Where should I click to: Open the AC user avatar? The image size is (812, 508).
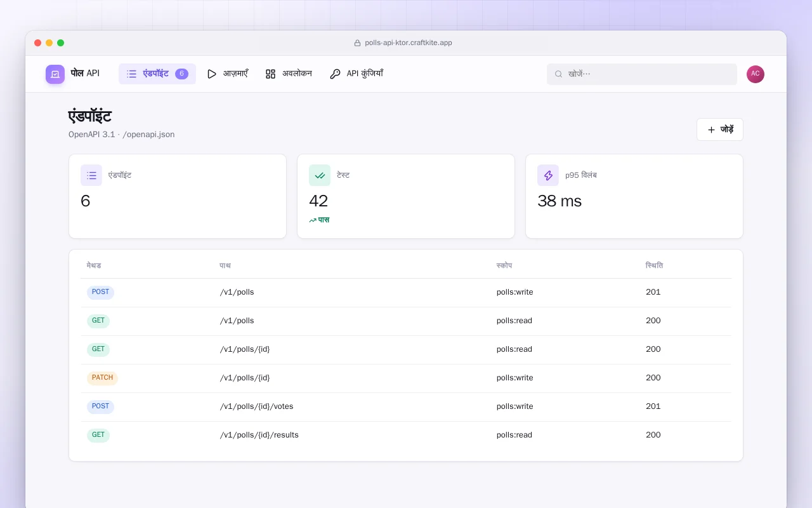(x=756, y=74)
